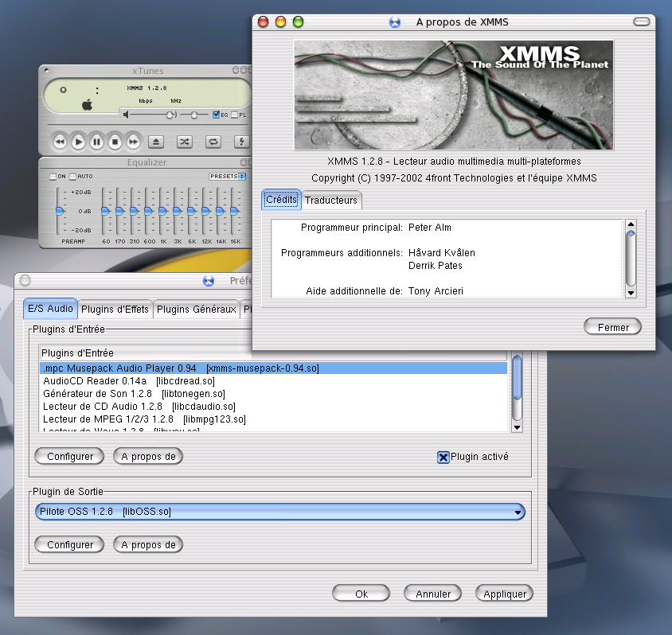The width and height of the screenshot is (672, 635).
Task: Click Appliquer in Préférences
Action: tap(505, 594)
